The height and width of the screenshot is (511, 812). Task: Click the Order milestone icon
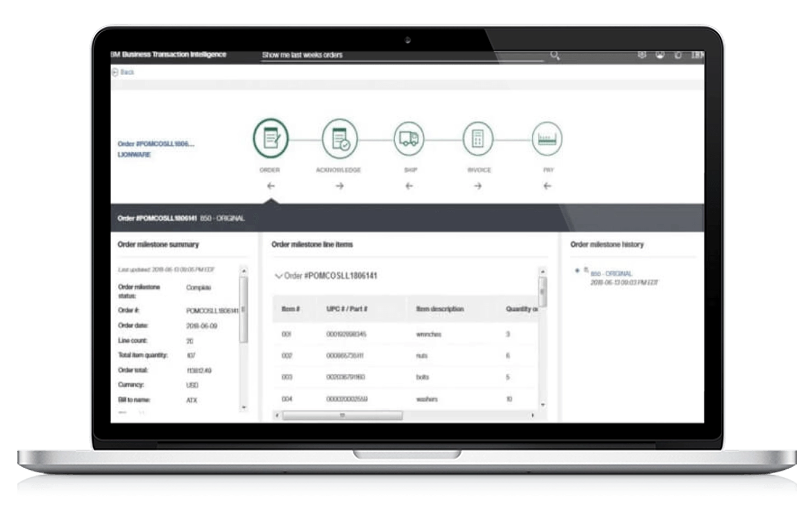(271, 138)
